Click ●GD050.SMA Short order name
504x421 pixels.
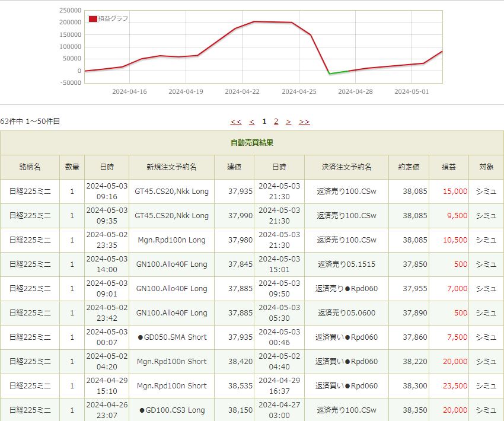coord(172,337)
